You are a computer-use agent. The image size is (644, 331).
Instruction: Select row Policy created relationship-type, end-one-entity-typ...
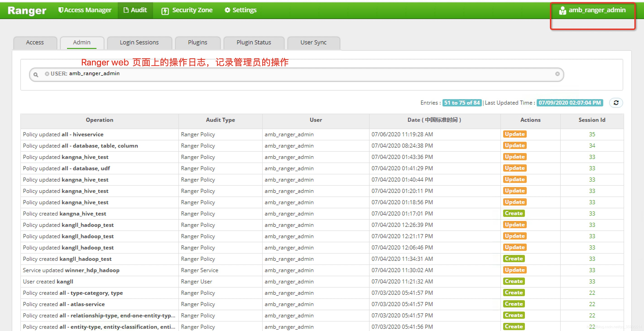tap(322, 316)
